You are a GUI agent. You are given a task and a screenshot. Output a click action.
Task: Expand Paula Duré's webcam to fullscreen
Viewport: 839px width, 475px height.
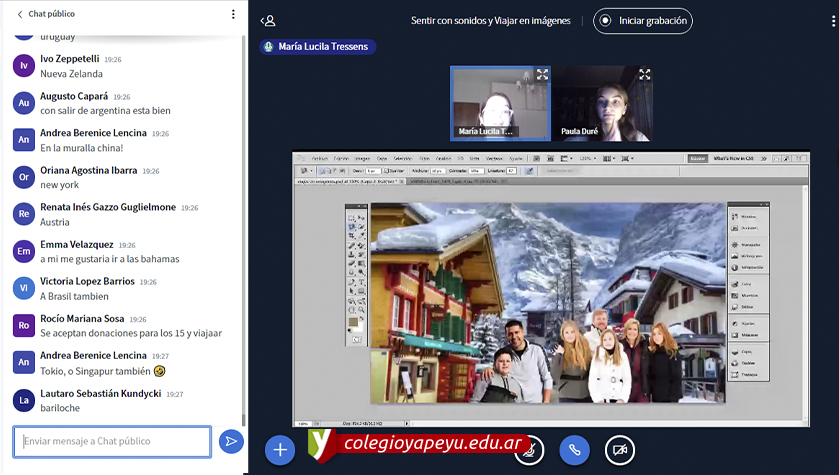point(645,74)
